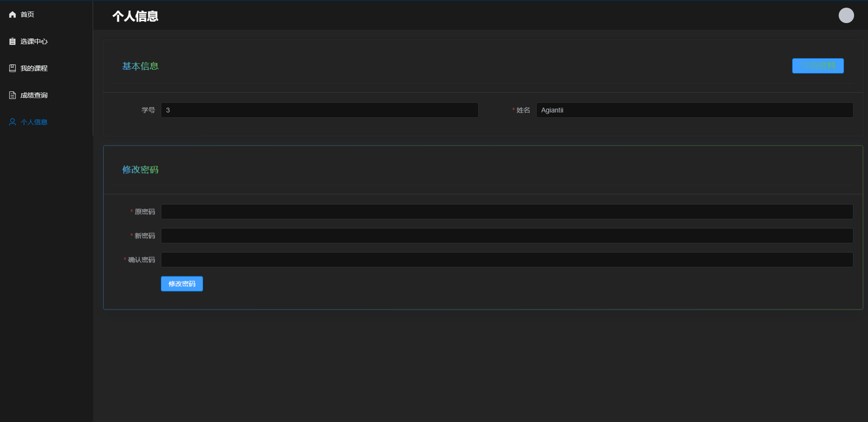
Task: Click the 学号 field showing 3
Action: click(x=319, y=110)
